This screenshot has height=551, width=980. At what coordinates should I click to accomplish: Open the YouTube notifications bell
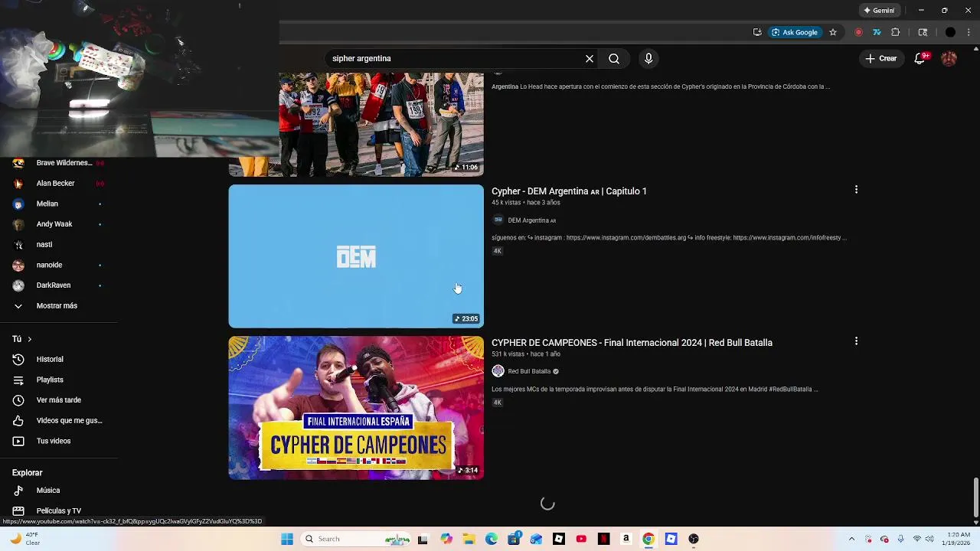[920, 58]
